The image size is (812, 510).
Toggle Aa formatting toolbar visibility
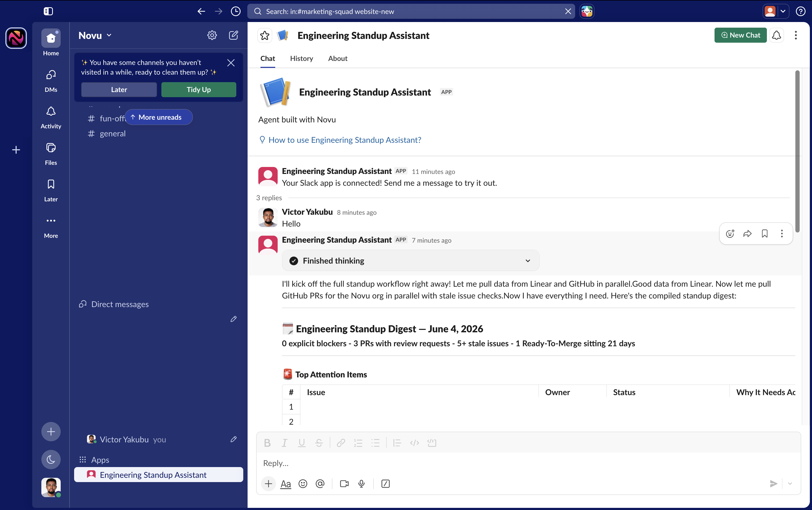[286, 484]
